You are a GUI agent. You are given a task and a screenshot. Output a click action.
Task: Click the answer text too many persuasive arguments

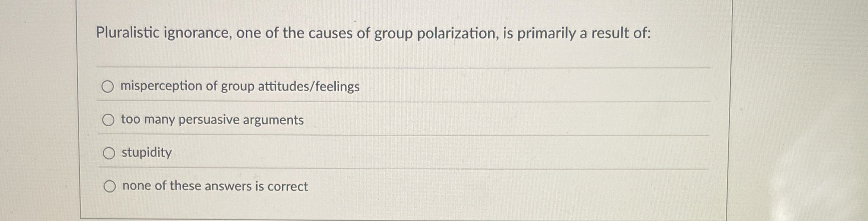coord(212,120)
